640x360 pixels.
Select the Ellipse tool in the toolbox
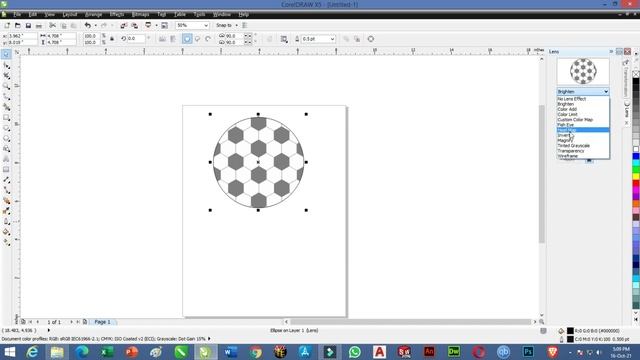(x=6, y=128)
